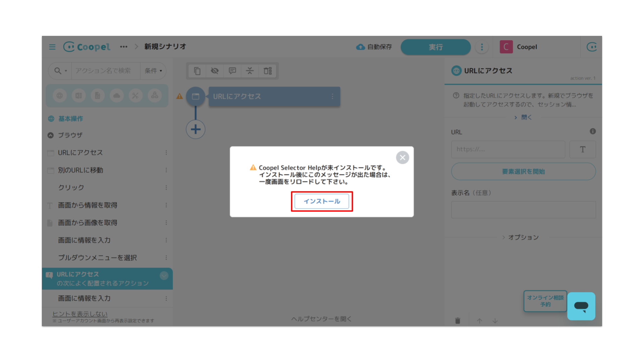Click the Coopel account avatar

coord(506,47)
